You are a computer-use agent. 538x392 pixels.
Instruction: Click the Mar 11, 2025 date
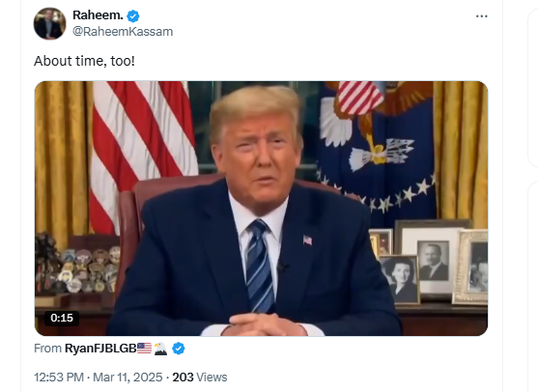pyautogui.click(x=127, y=378)
